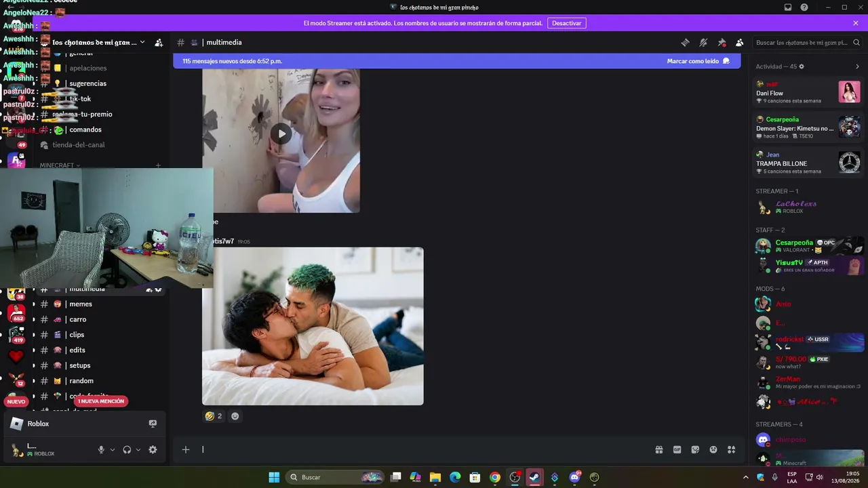Jump to the 115 new messages
The image size is (868, 488).
[232, 61]
